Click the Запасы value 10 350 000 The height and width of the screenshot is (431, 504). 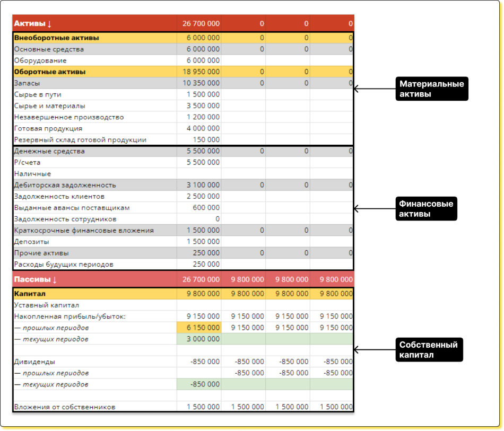coord(201,83)
